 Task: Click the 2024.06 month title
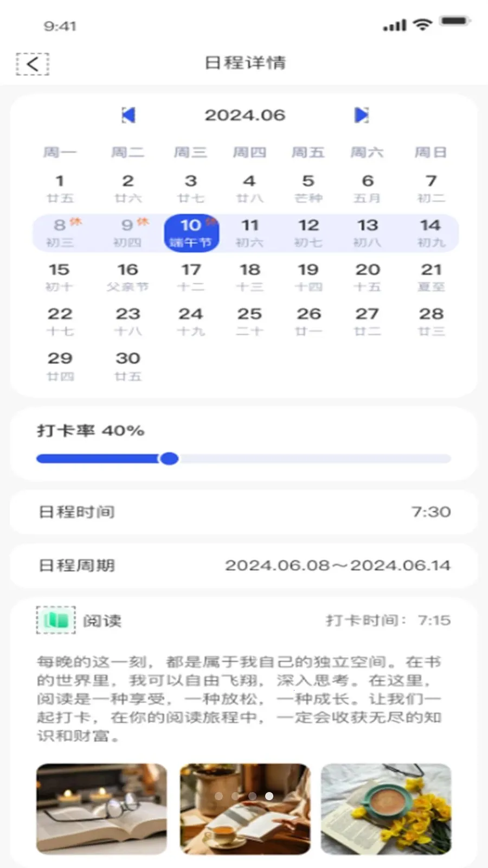[245, 115]
